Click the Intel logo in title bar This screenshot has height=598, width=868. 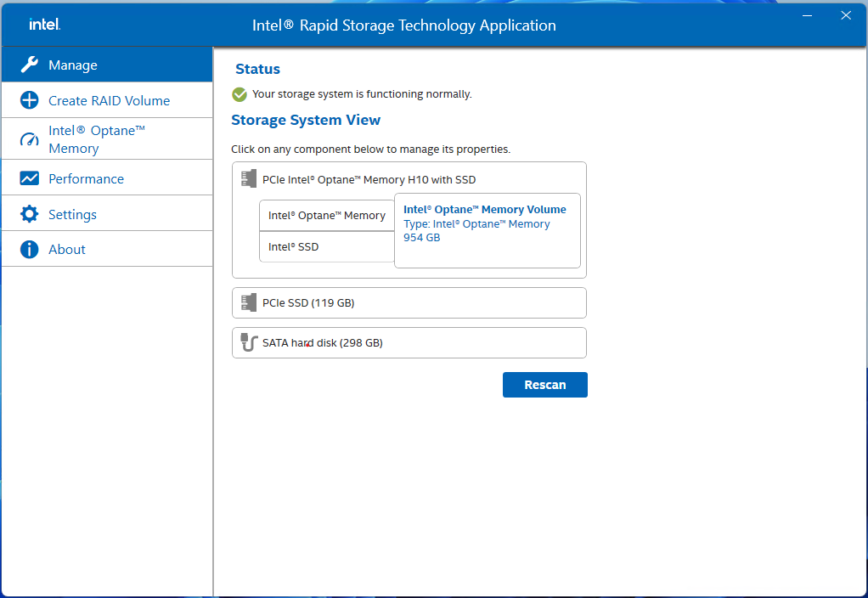point(43,25)
